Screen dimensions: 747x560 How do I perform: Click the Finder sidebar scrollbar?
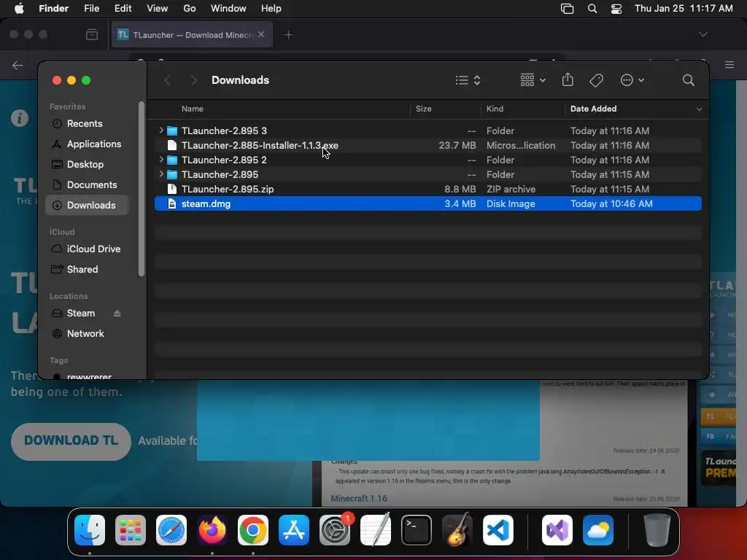pos(141,189)
